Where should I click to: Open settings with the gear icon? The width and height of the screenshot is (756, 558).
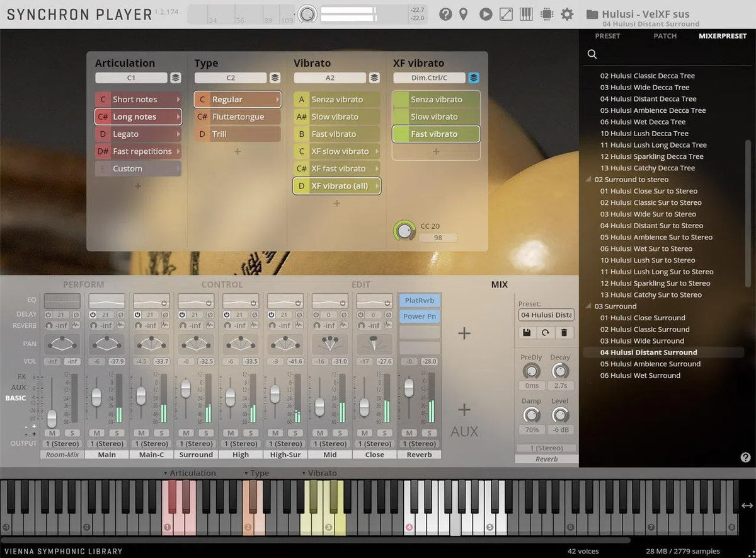[x=567, y=14]
